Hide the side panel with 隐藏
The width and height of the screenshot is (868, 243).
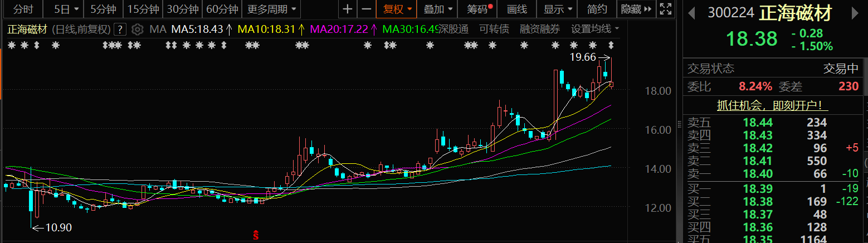click(x=634, y=9)
